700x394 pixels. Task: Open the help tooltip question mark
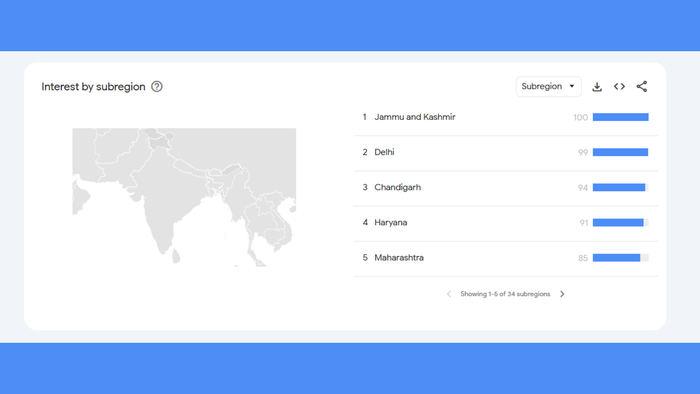point(157,87)
